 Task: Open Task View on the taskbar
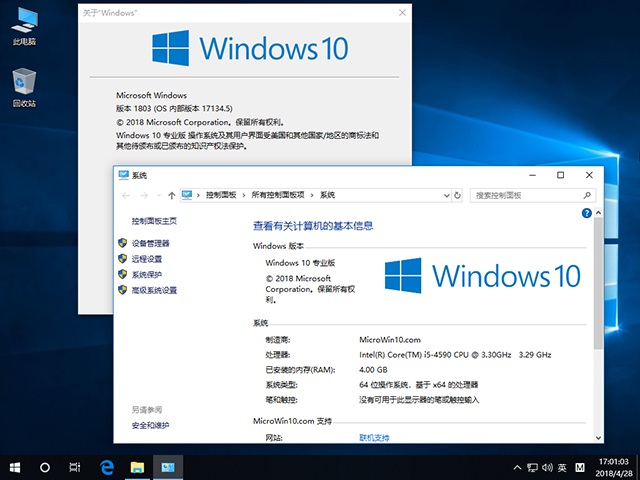tap(75, 467)
